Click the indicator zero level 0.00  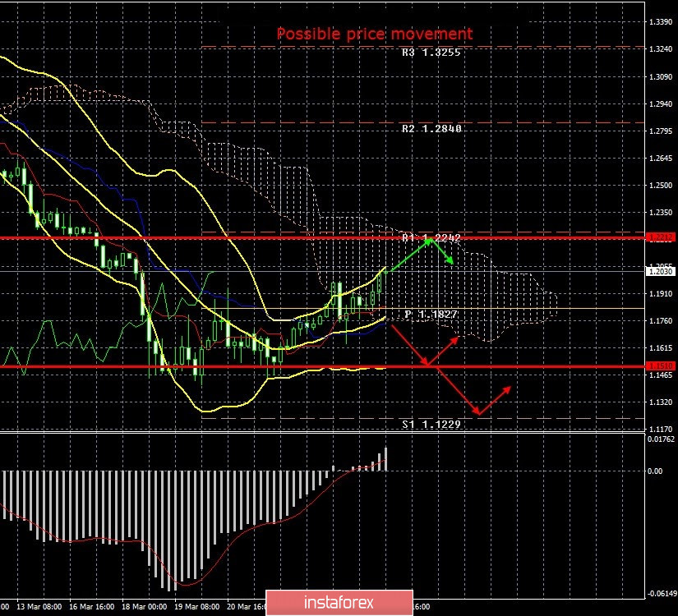click(x=655, y=471)
